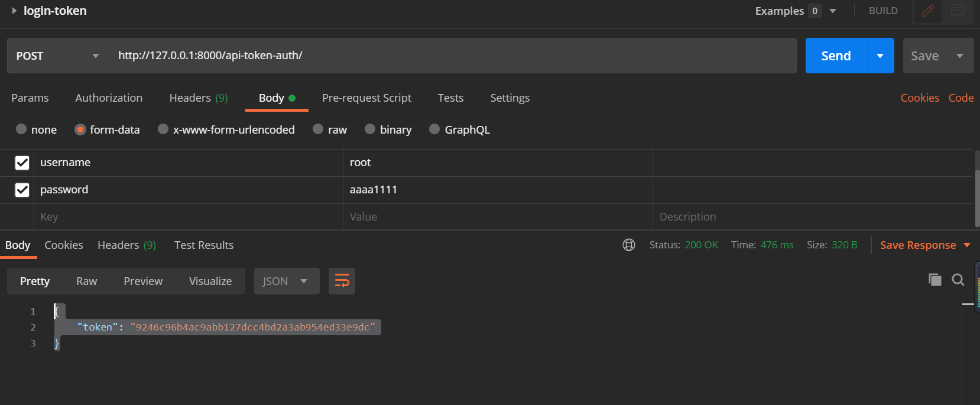Click the token value string in response
980x405 pixels.
[x=253, y=327]
